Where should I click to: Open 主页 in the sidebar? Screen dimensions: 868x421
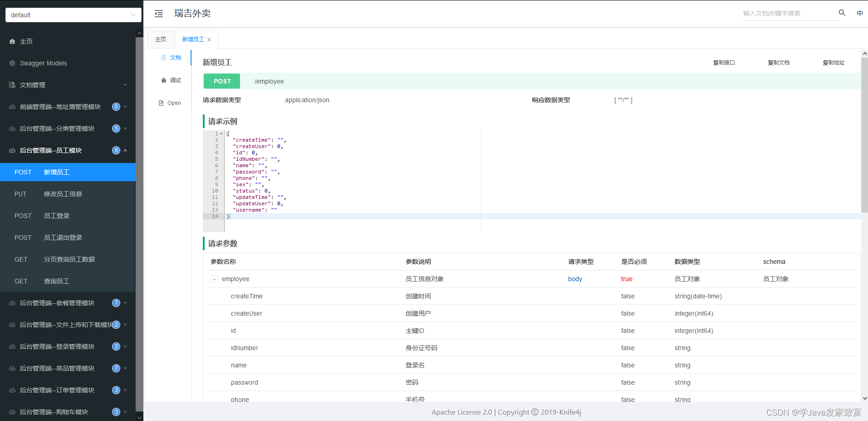(x=68, y=41)
